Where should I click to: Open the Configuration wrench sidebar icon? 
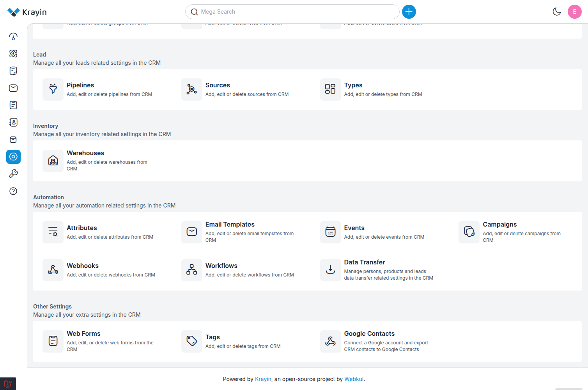pyautogui.click(x=13, y=174)
